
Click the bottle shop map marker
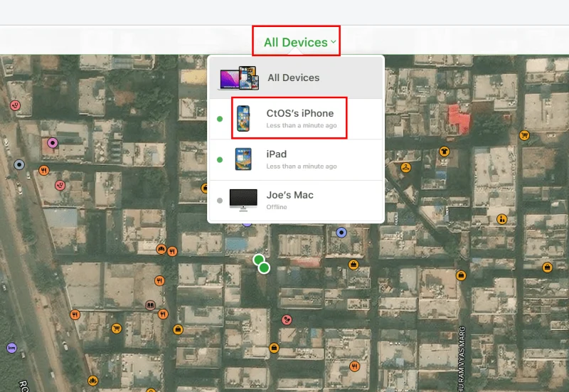(x=502, y=219)
